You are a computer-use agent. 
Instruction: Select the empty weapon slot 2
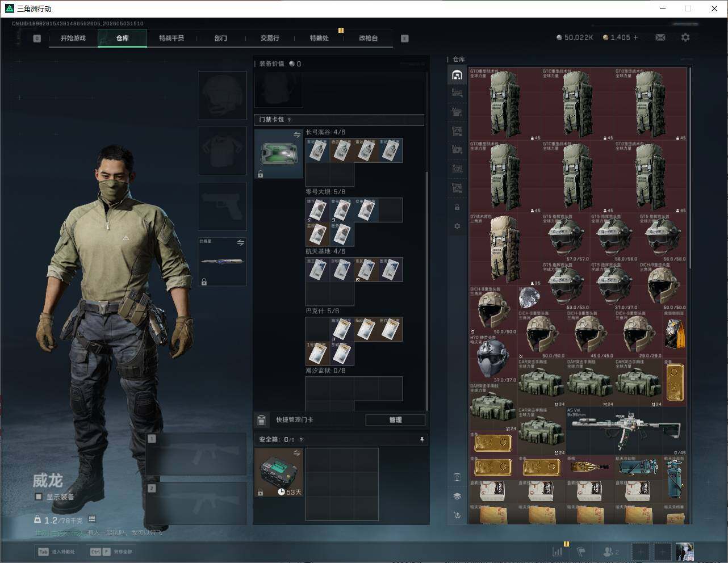(x=196, y=503)
